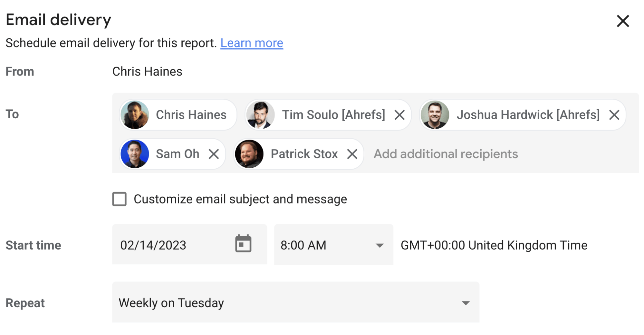Open the delivery time selector

[333, 245]
